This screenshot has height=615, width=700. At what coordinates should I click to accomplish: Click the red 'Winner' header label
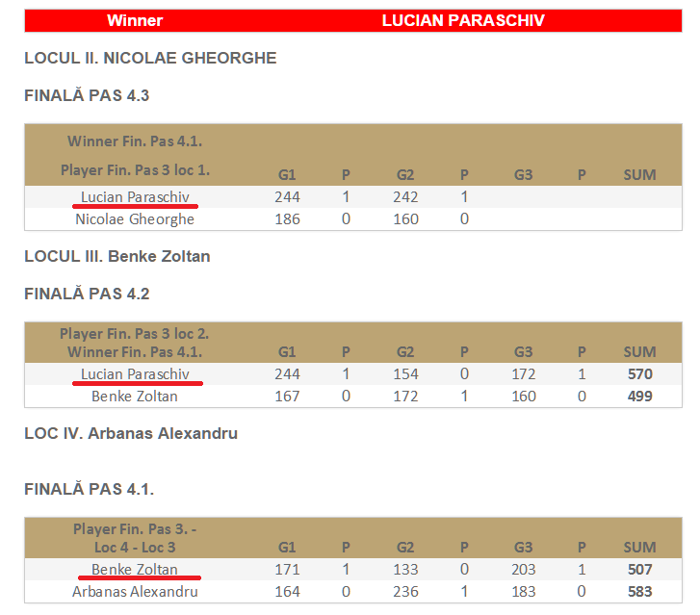(x=135, y=20)
